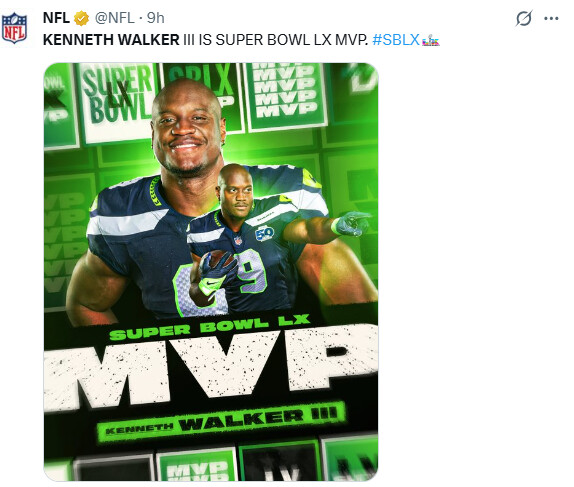Open the Grok explain-post icon

click(x=523, y=18)
